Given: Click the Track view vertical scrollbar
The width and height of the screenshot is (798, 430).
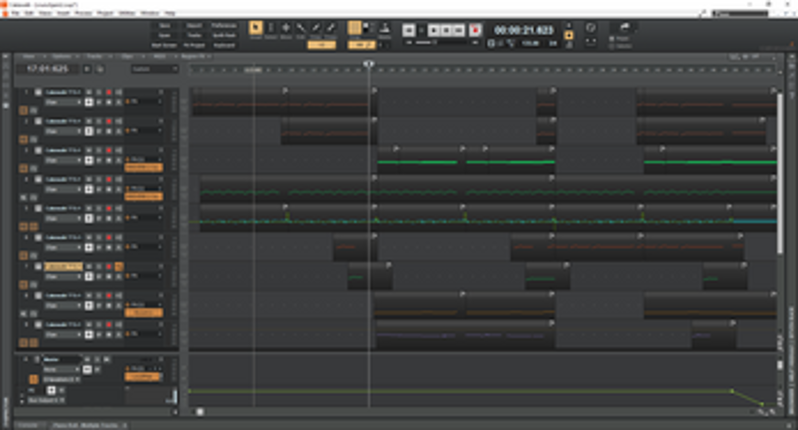Looking at the screenshot, I should pyautogui.click(x=780, y=173).
